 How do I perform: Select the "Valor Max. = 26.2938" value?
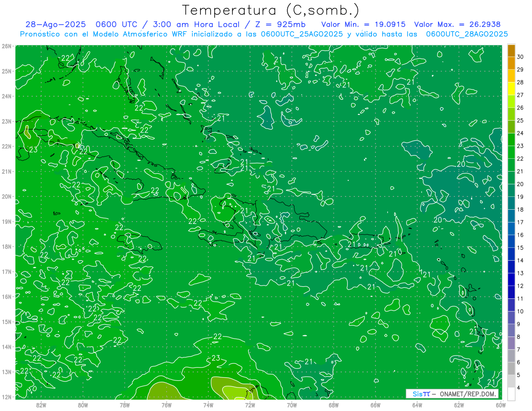pos(458,25)
